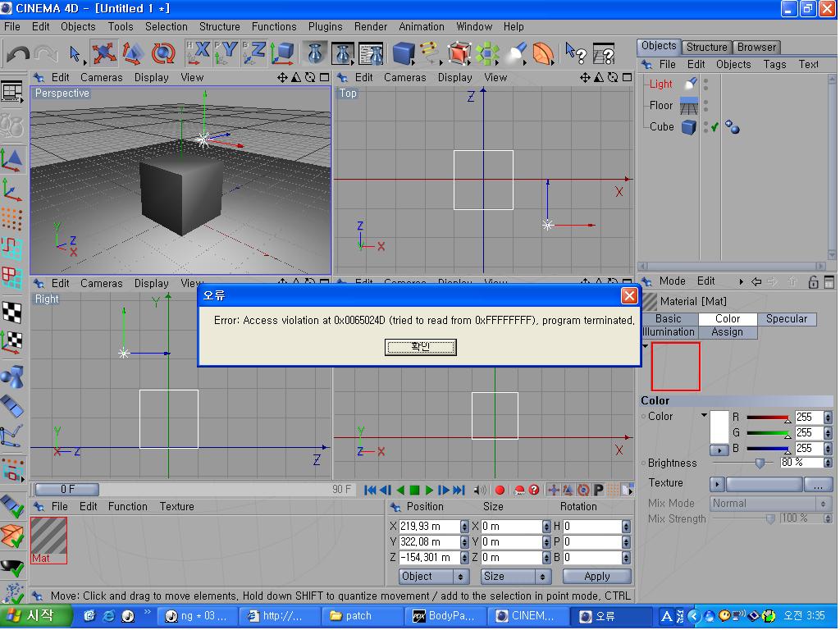Click the Add Light object icon

point(517,53)
